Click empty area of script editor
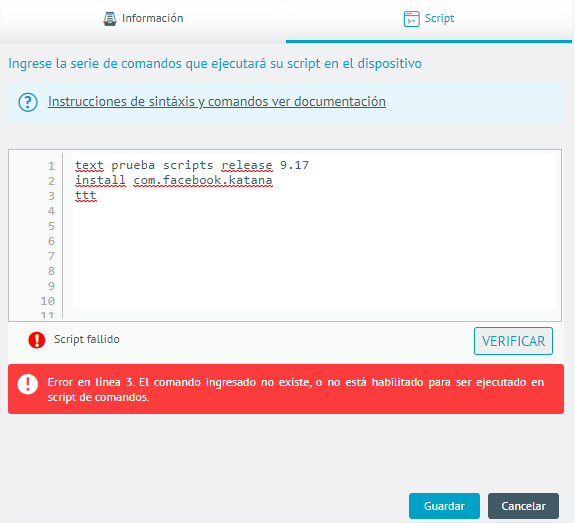575x523 pixels. [315, 257]
